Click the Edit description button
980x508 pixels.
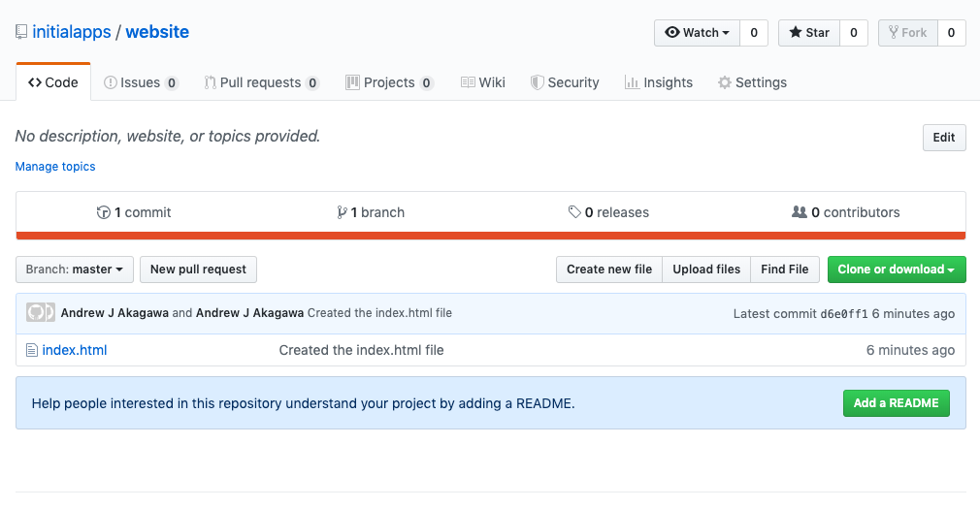point(944,138)
